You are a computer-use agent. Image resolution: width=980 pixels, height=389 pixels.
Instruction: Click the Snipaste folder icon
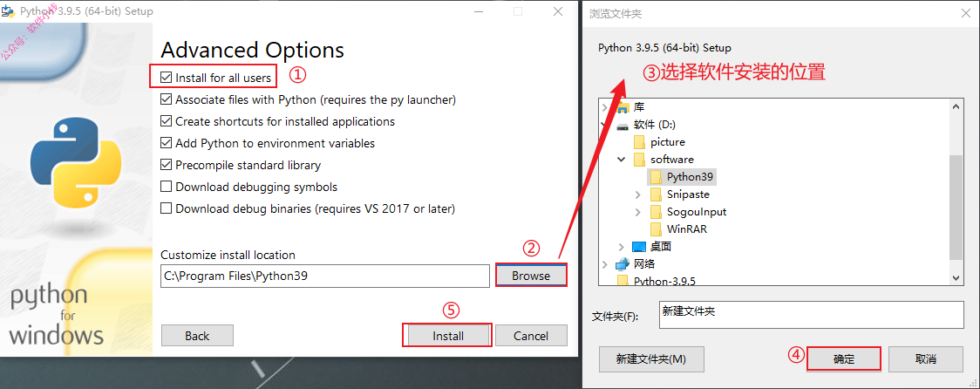tap(655, 194)
